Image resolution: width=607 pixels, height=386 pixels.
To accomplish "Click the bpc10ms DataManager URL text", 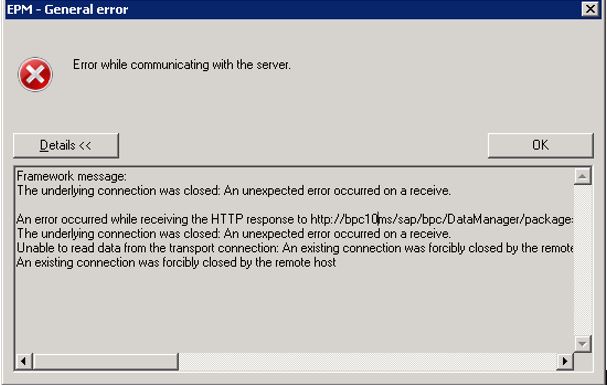I will click(442, 220).
